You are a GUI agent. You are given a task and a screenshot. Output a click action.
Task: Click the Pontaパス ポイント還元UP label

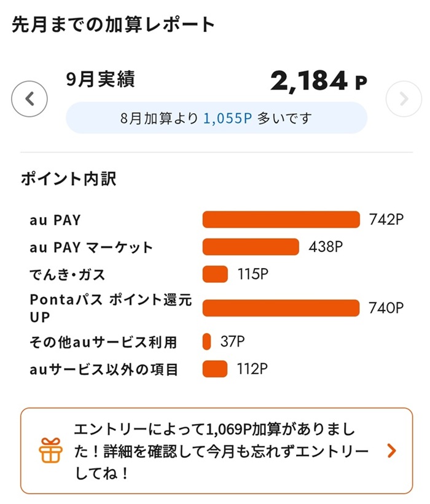111,308
